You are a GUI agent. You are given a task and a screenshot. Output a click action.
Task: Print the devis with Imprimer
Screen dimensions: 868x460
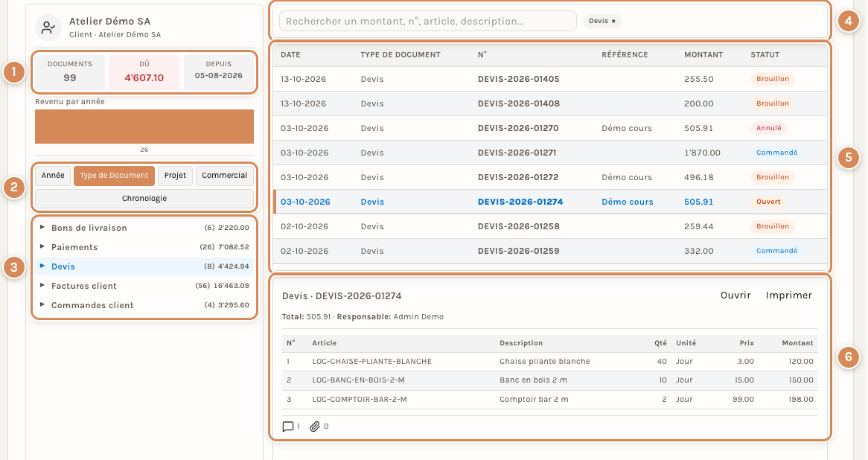pos(789,295)
